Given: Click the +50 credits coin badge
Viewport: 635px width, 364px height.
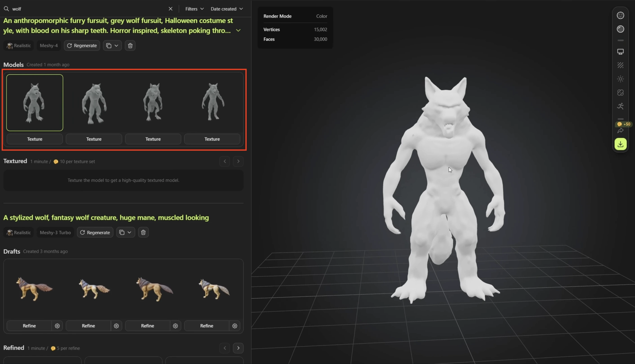Looking at the screenshot, I should [624, 124].
